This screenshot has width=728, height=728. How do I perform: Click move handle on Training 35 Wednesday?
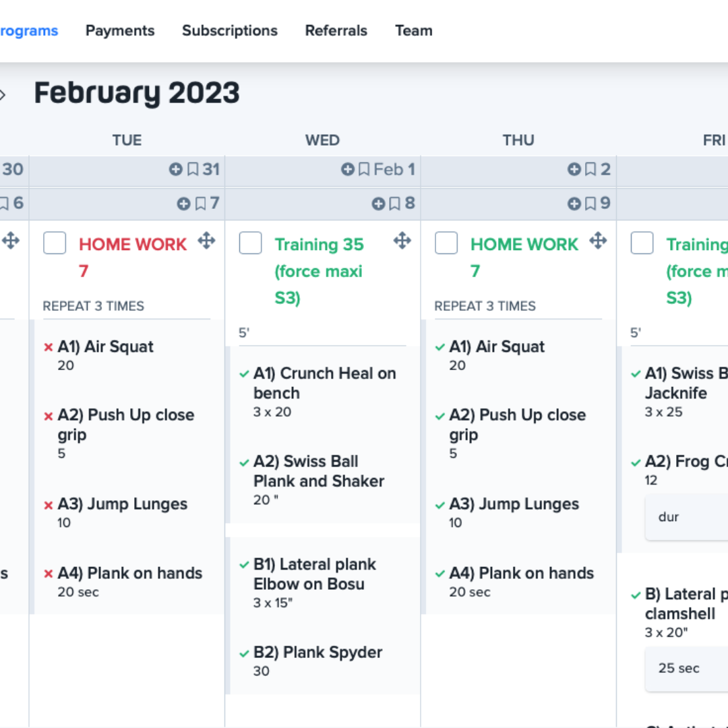pyautogui.click(x=402, y=241)
